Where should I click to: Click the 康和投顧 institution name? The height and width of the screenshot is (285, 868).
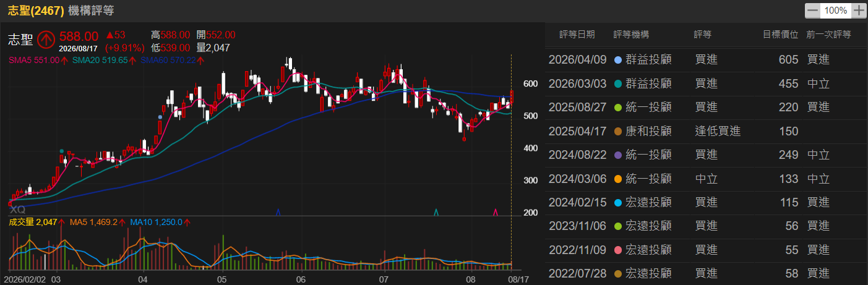click(x=649, y=132)
